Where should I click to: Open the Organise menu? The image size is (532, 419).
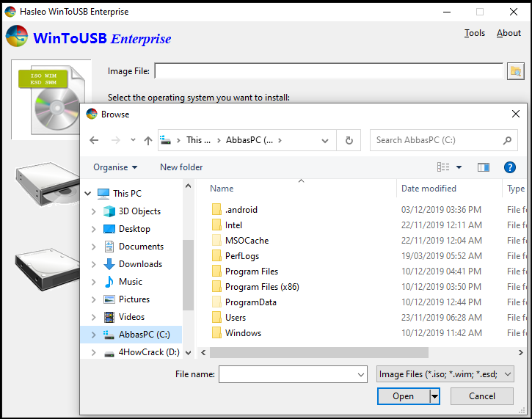click(x=115, y=167)
